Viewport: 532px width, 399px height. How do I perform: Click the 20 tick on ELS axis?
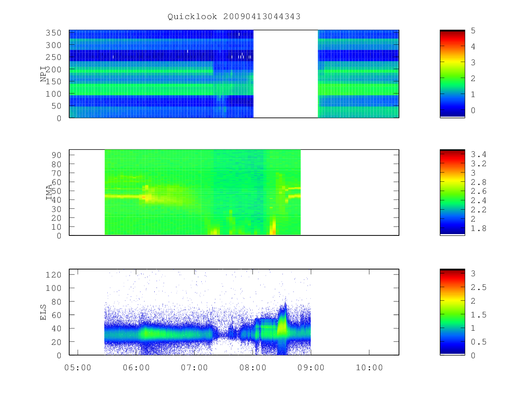tap(56, 342)
